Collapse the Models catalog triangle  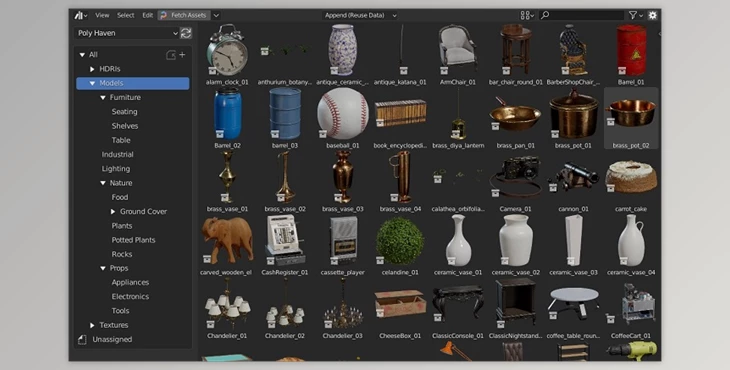tap(92, 83)
